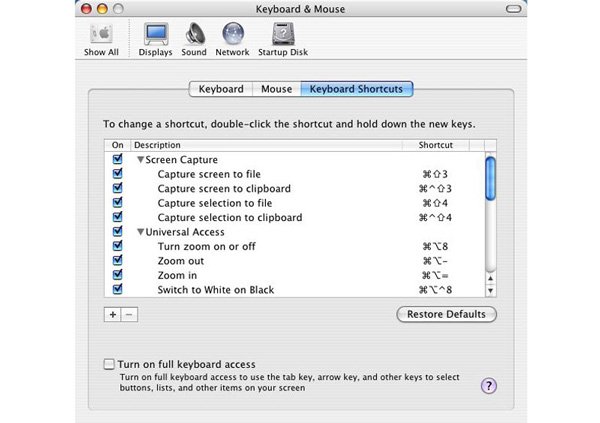Close the window with the red button
The image size is (600, 423).
pyautogui.click(x=86, y=9)
